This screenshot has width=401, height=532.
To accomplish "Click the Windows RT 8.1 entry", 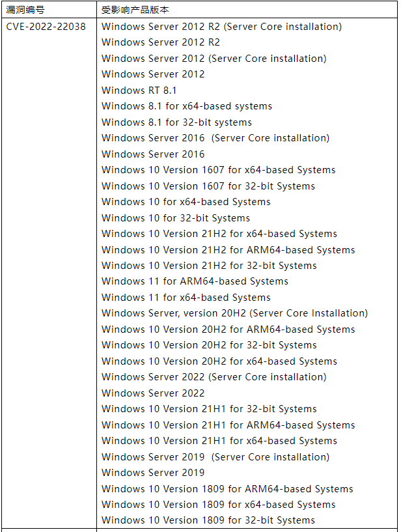I will [x=139, y=91].
